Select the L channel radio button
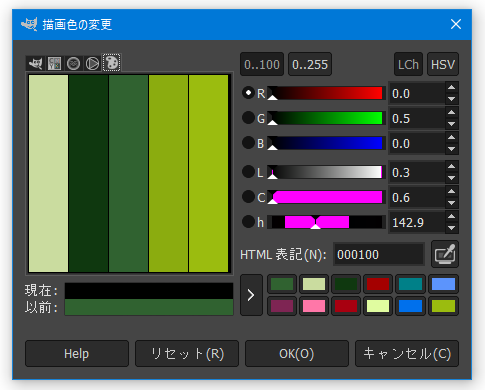Screen dimensions: 485x390 (x=248, y=172)
